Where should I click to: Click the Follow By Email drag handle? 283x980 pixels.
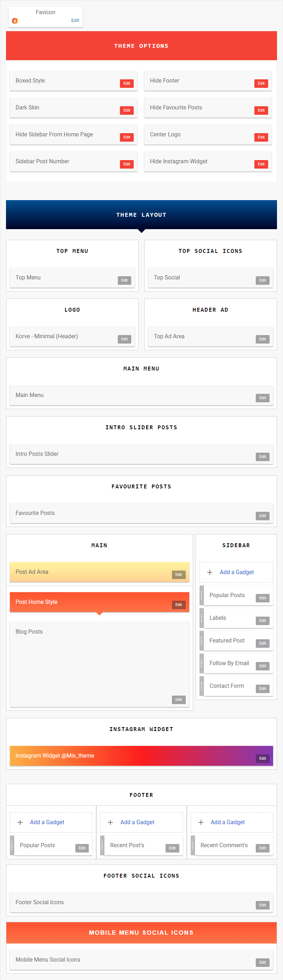coord(202,663)
